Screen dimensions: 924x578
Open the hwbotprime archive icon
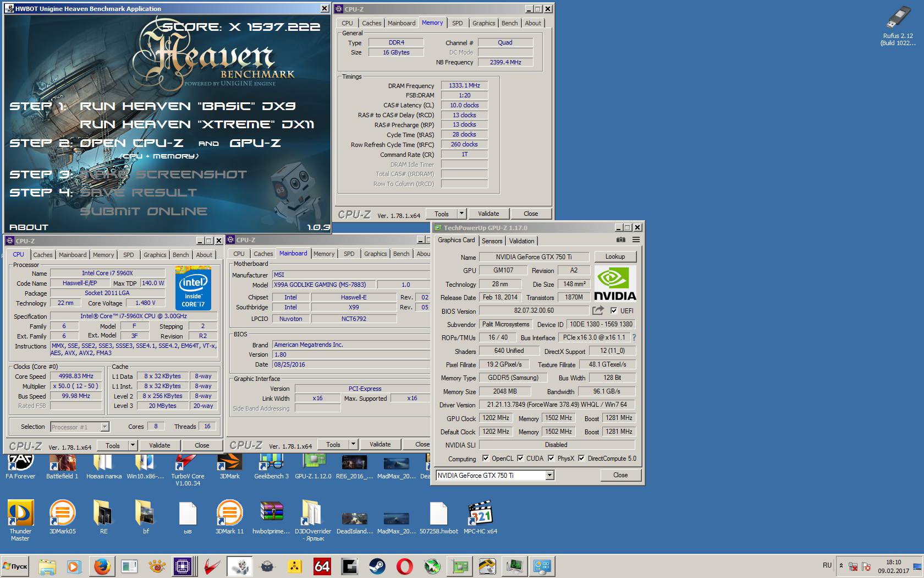pyautogui.click(x=271, y=517)
